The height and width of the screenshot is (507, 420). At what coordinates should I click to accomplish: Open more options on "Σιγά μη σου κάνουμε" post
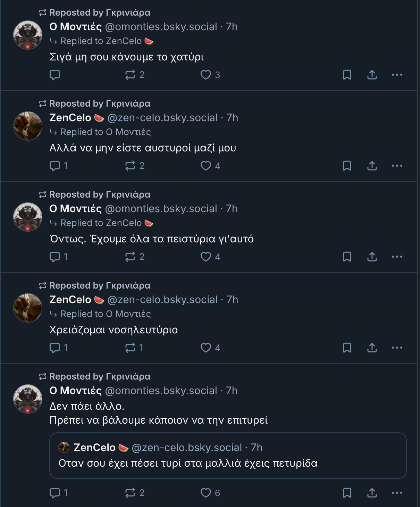397,75
